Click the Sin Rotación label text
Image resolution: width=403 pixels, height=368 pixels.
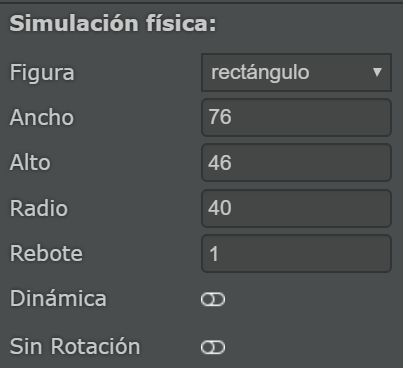pos(75,346)
